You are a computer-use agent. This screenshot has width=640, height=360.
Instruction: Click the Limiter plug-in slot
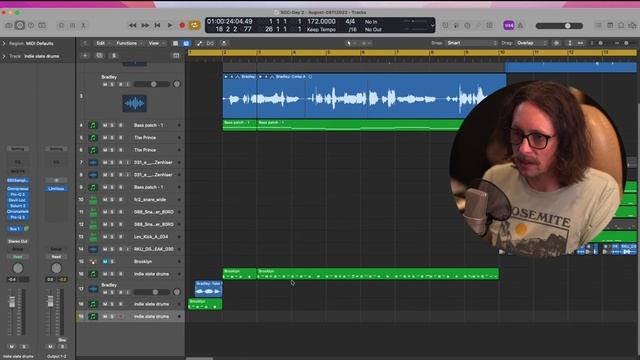click(56, 189)
